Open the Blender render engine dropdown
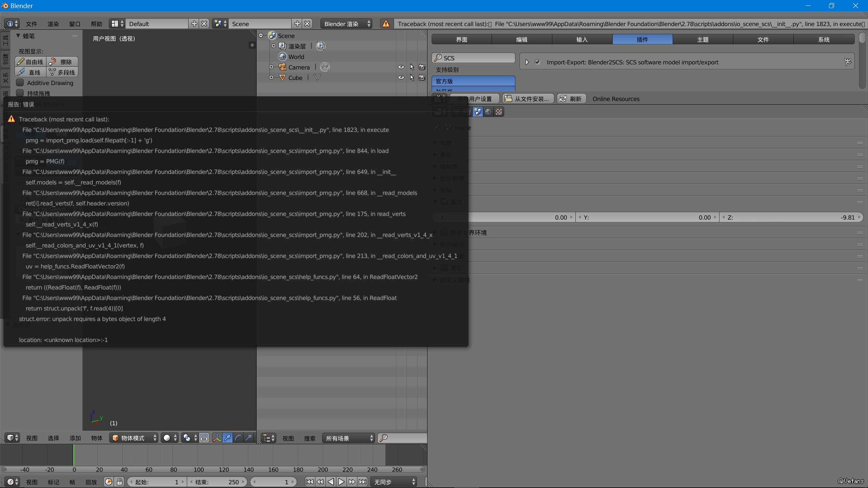The width and height of the screenshot is (868, 488). (346, 24)
